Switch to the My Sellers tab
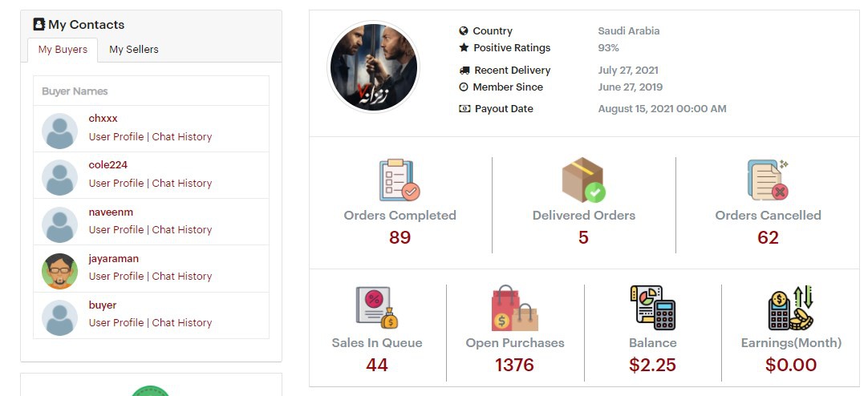The width and height of the screenshot is (868, 396). pyautogui.click(x=134, y=50)
